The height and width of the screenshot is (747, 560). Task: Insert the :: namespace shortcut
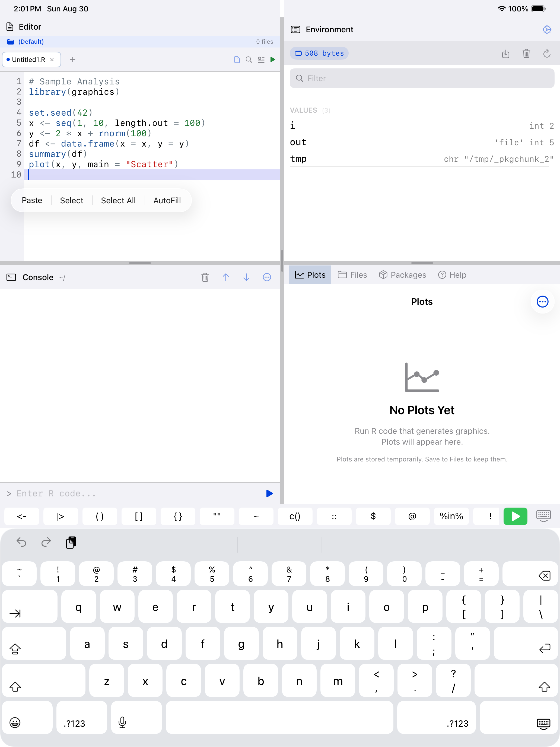334,516
